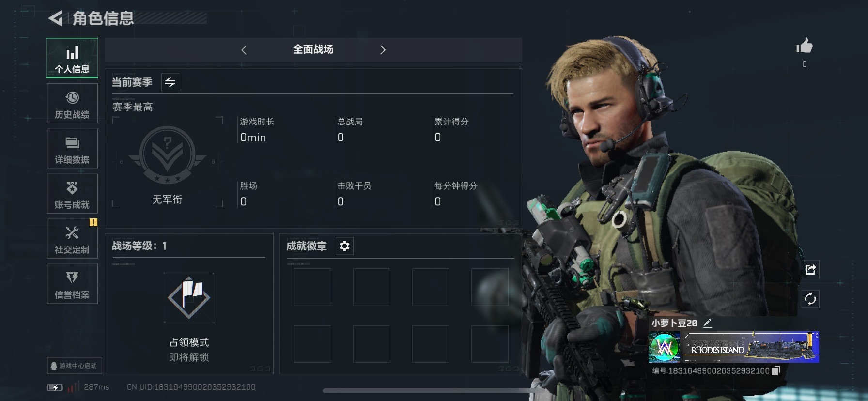
Task: Open the 历史战绩 history tab
Action: point(72,104)
